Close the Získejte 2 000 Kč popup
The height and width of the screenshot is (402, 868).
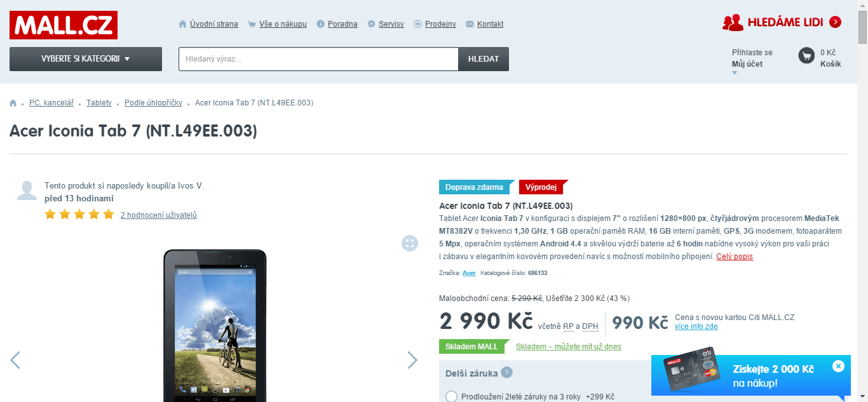pyautogui.click(x=838, y=366)
